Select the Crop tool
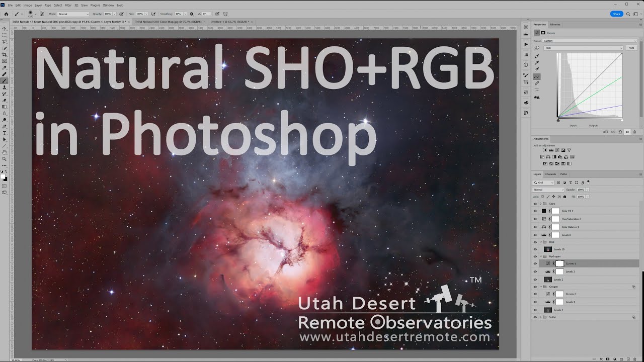 tap(5, 55)
